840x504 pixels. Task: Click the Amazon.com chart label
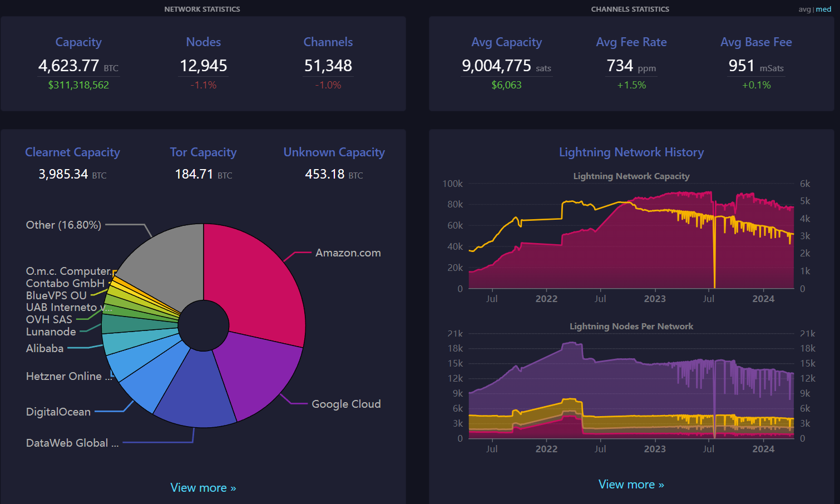coord(348,253)
